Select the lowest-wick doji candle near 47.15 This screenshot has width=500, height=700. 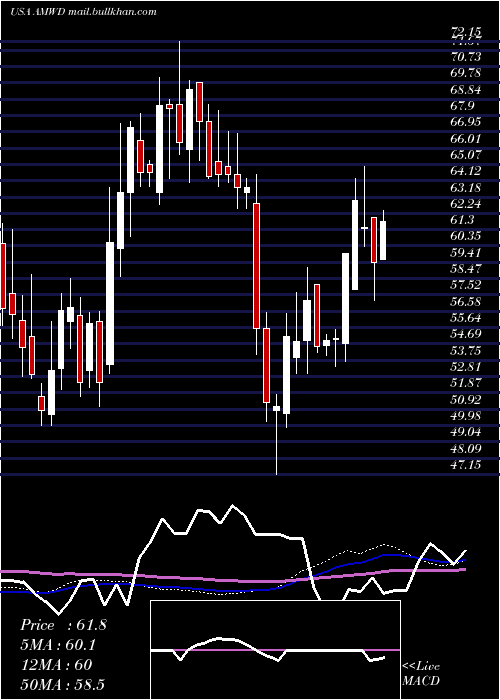pos(276,434)
